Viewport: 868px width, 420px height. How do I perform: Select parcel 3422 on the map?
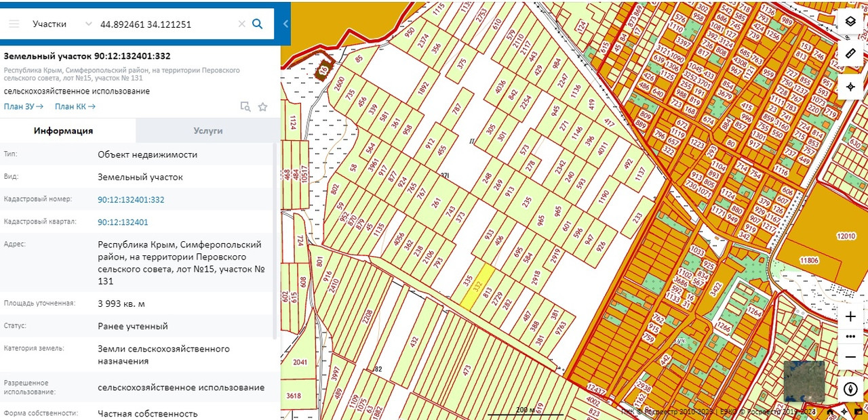715,291
